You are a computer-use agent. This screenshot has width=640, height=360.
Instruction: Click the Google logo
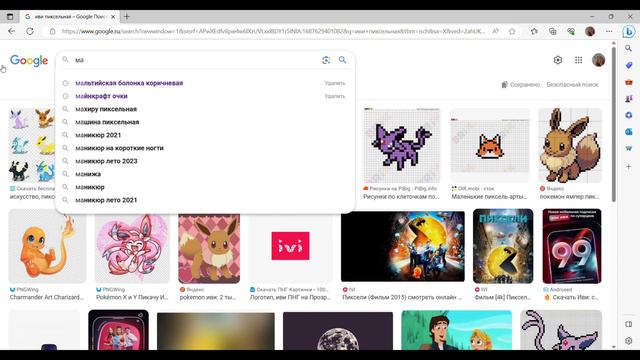(29, 60)
